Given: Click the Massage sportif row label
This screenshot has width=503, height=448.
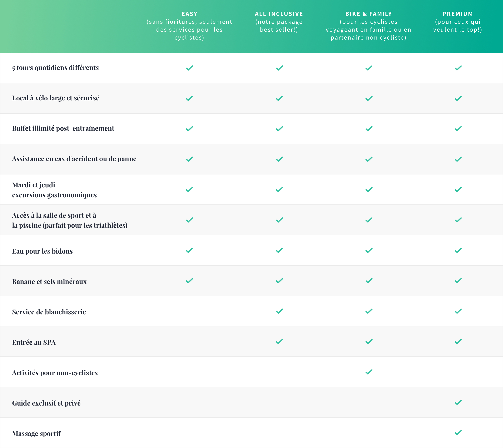Looking at the screenshot, I should click(x=36, y=433).
